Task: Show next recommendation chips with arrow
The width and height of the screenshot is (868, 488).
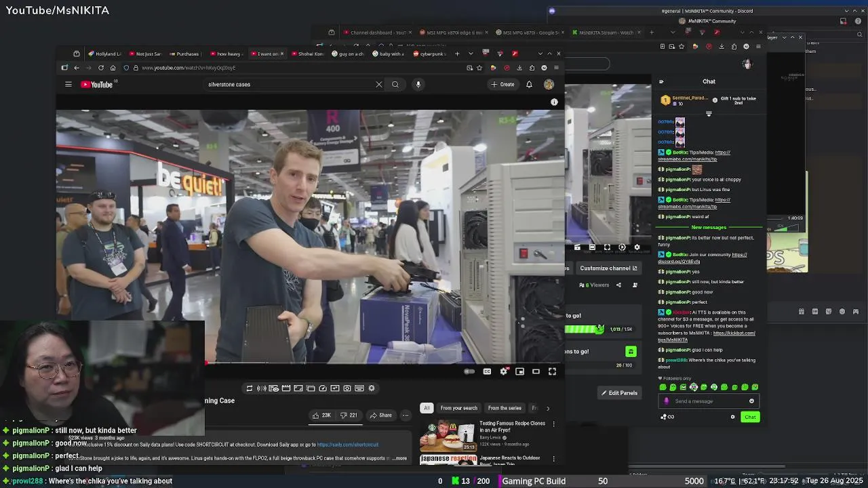Action: pyautogui.click(x=548, y=408)
